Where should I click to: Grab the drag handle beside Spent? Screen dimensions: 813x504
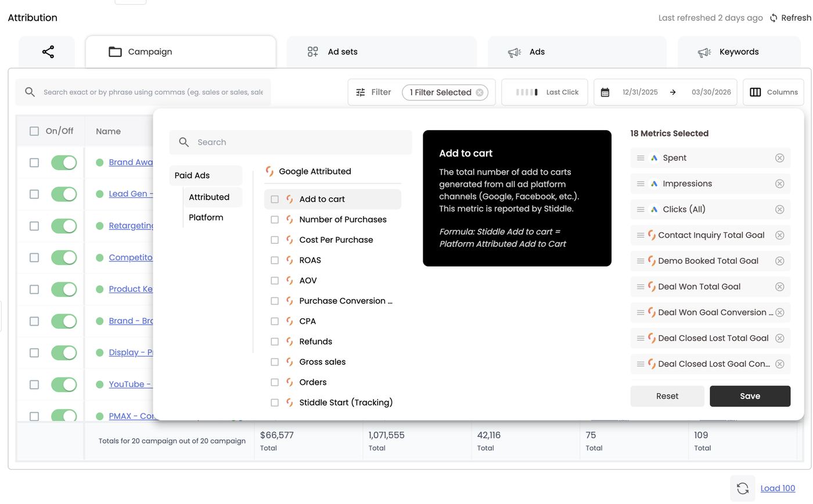tap(641, 158)
